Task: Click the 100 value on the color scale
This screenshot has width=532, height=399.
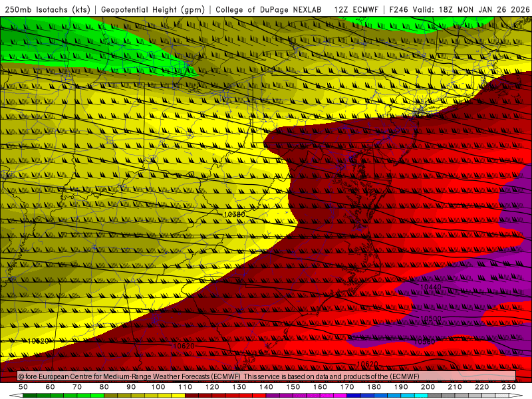Action: [x=158, y=387]
